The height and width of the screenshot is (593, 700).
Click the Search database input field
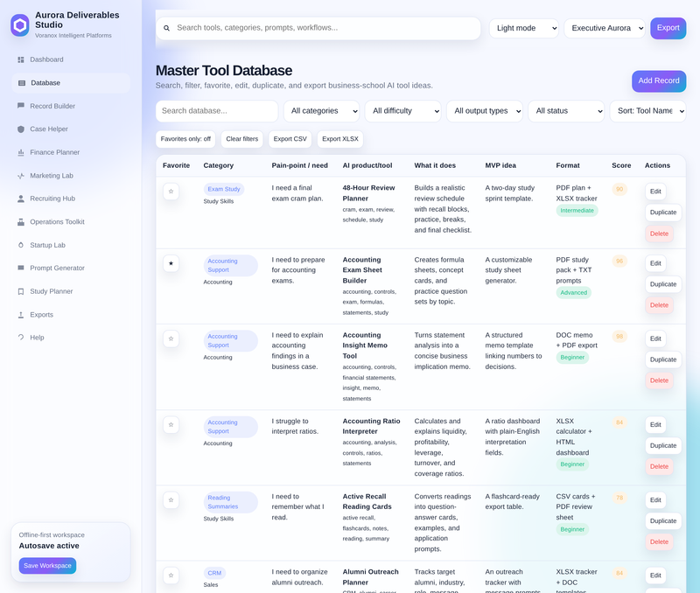point(216,111)
